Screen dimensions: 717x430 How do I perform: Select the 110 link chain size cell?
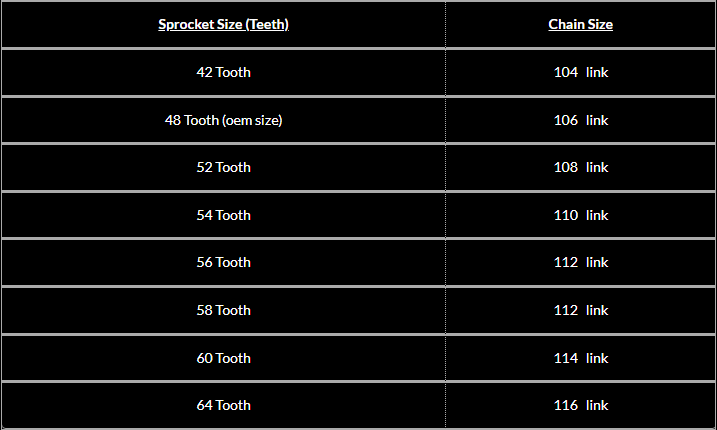click(x=581, y=215)
